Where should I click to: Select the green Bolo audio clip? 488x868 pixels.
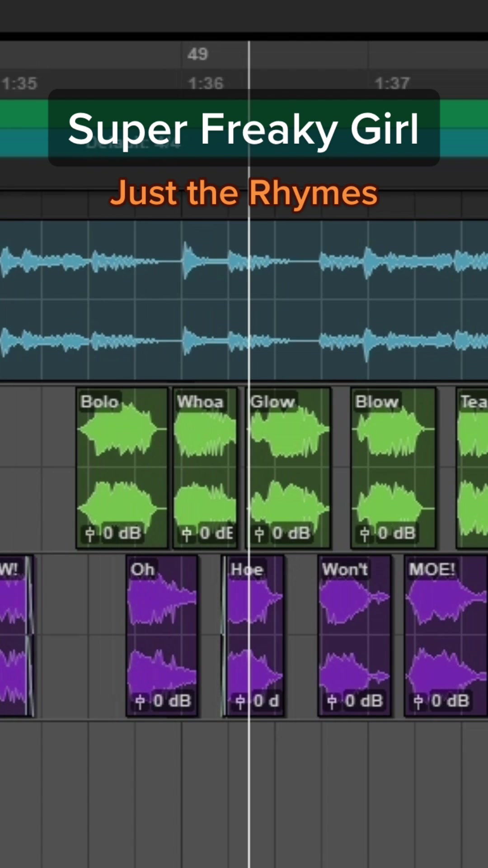(122, 468)
